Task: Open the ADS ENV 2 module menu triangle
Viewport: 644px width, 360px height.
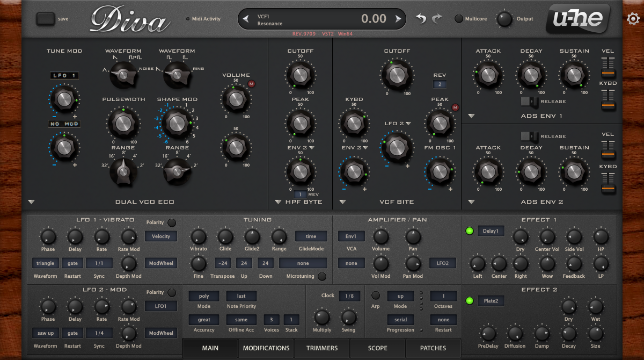Action: click(471, 202)
